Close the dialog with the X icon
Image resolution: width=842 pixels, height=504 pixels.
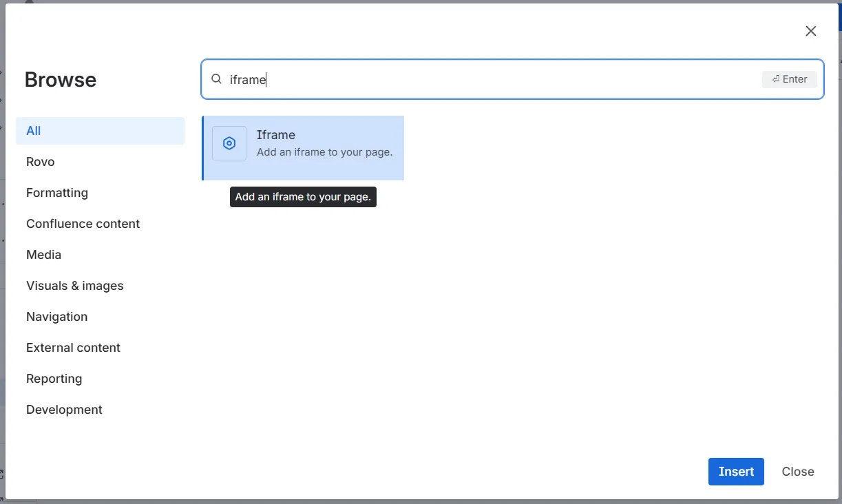click(x=811, y=31)
